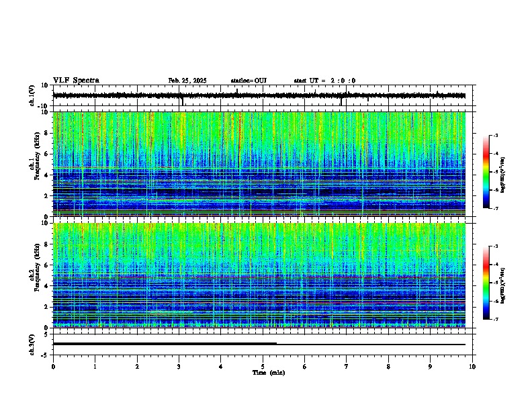Click the "-3" label on ch.1 color scale
Image resolution: width=532 pixels, height=411 pixels.
pos(495,135)
